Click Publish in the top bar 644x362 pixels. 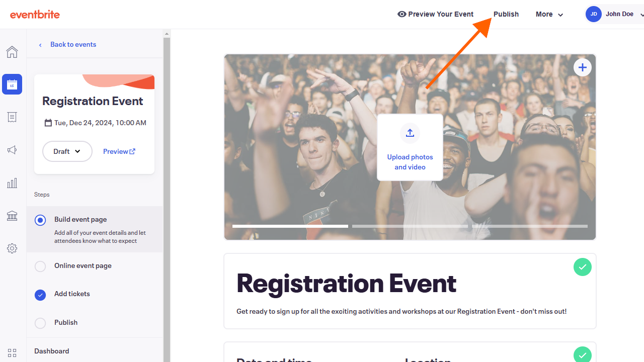[506, 14]
